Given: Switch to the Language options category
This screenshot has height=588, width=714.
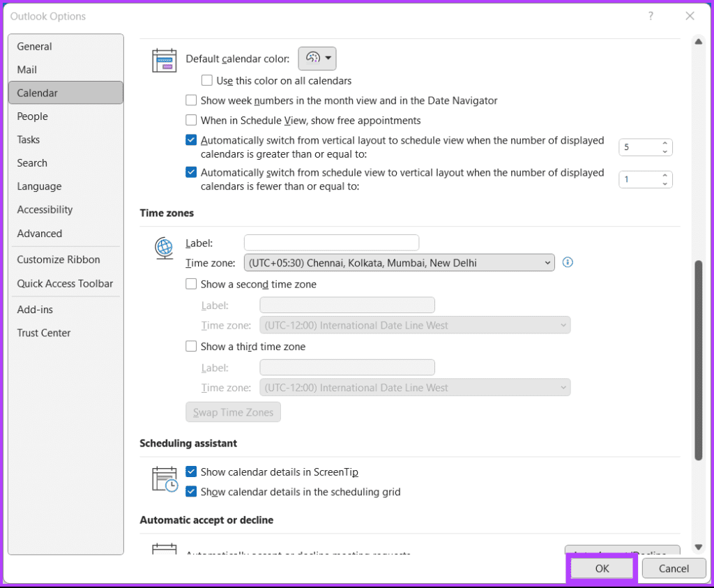Looking at the screenshot, I should coord(66,186).
